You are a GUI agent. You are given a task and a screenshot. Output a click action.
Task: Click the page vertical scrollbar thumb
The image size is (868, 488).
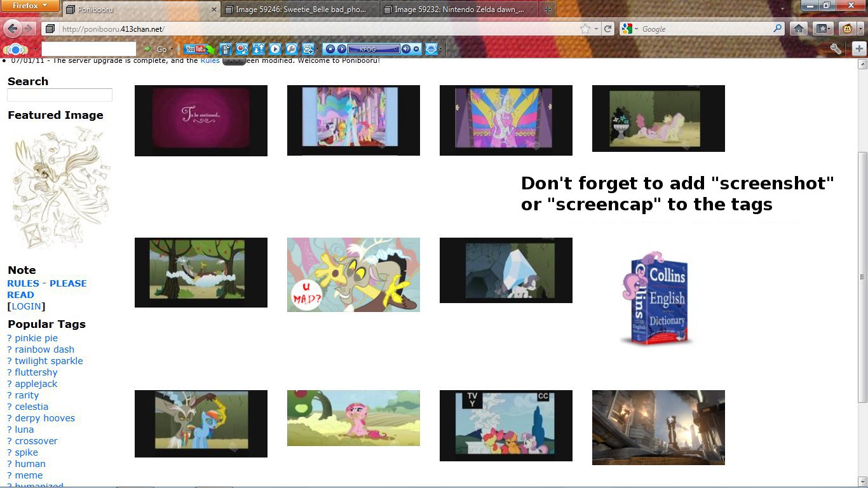(862, 277)
